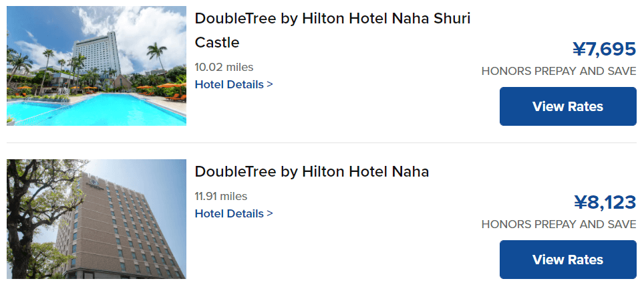Viewport: 644px width, 283px height.
Task: Click the 11.91 miles distance text
Action: (220, 196)
